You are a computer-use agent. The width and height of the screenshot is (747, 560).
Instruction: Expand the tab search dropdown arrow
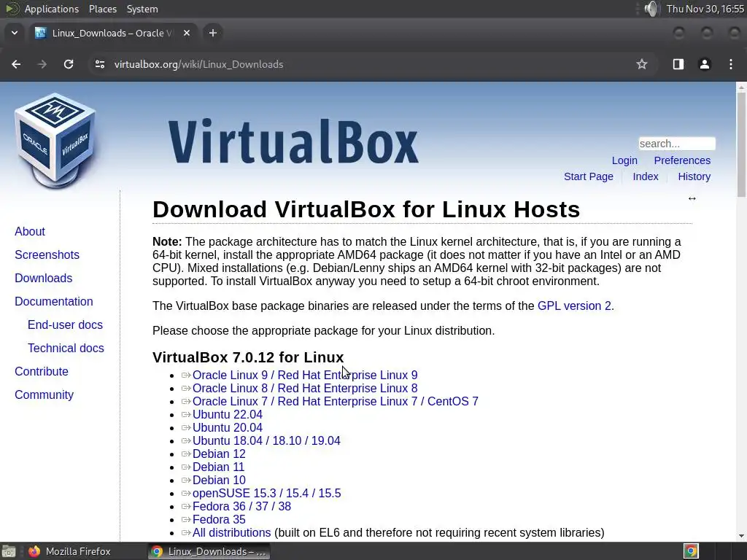point(15,33)
